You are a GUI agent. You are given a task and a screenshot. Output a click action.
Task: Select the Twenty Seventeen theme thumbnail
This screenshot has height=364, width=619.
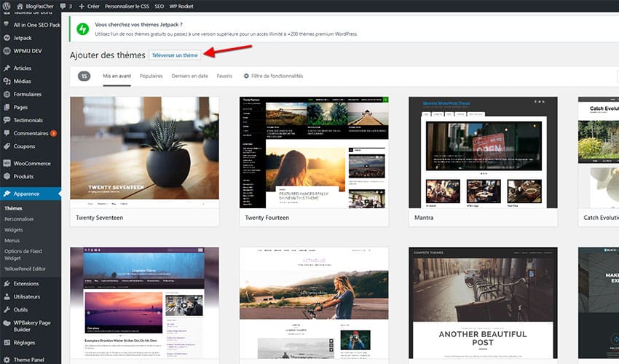pos(144,152)
